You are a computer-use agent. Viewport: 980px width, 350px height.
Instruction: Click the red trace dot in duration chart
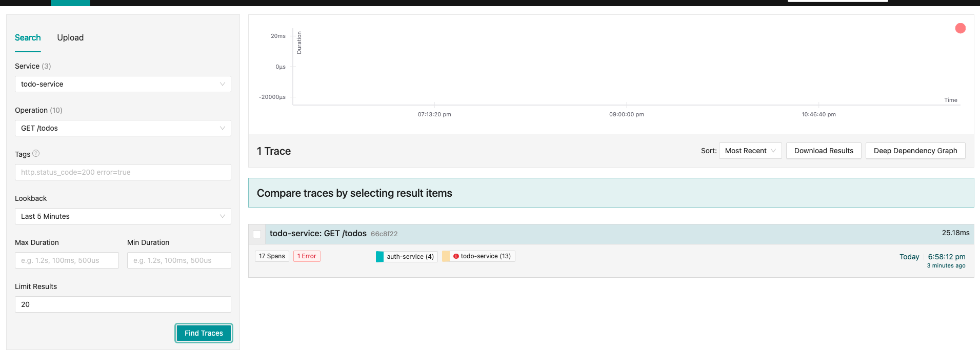[x=960, y=28]
